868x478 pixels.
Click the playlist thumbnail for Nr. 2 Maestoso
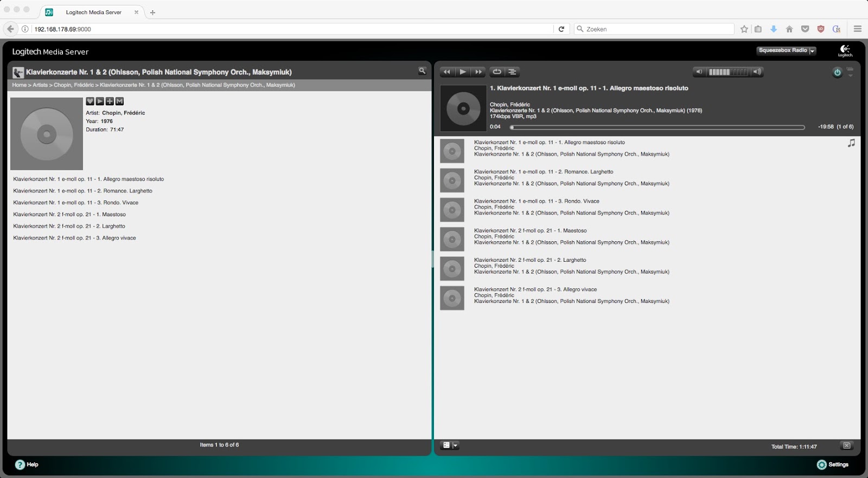point(452,239)
